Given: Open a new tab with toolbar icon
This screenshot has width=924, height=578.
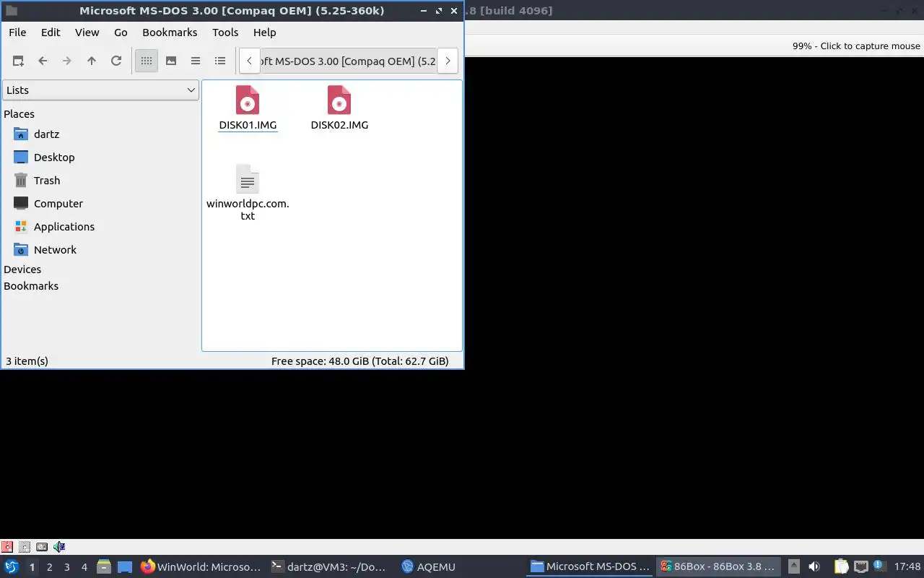Looking at the screenshot, I should [18, 61].
